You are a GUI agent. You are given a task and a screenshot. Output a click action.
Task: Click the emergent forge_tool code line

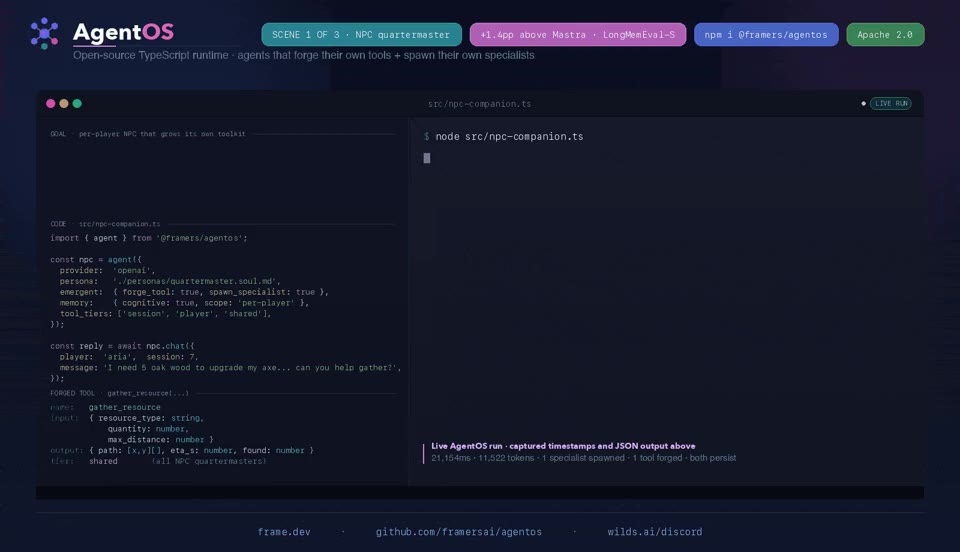(194, 292)
